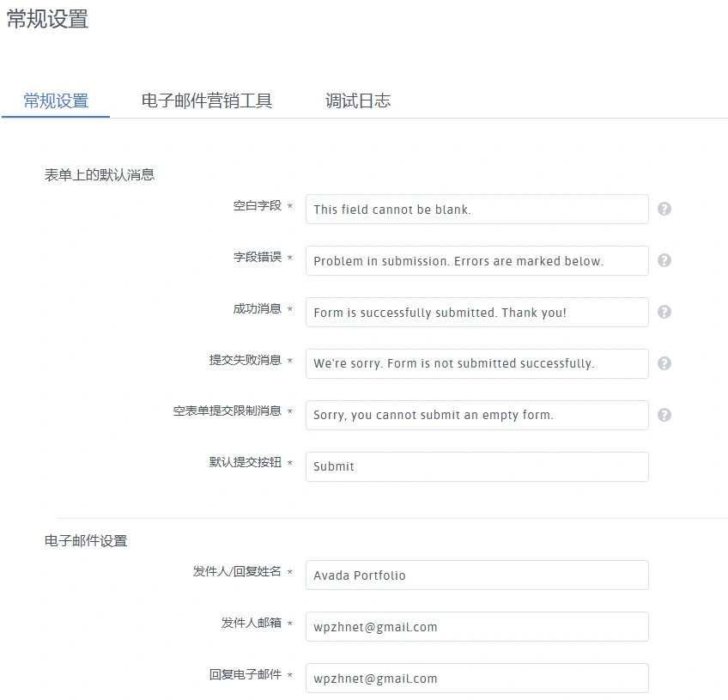The height and width of the screenshot is (700, 728).
Task: Click the 发件人邮箱 email input
Action: tap(476, 626)
